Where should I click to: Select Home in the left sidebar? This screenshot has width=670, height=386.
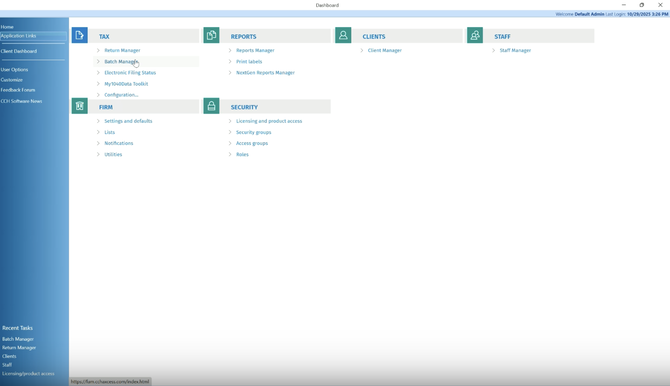7,27
